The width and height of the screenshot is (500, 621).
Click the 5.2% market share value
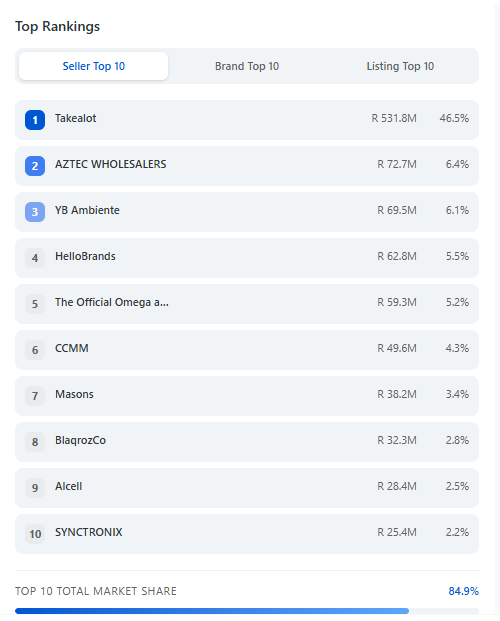(457, 302)
